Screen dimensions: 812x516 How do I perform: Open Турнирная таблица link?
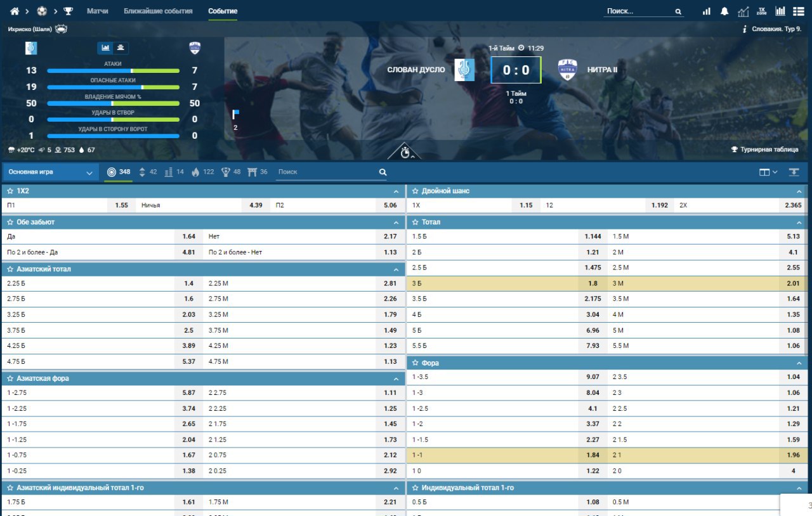[765, 150]
